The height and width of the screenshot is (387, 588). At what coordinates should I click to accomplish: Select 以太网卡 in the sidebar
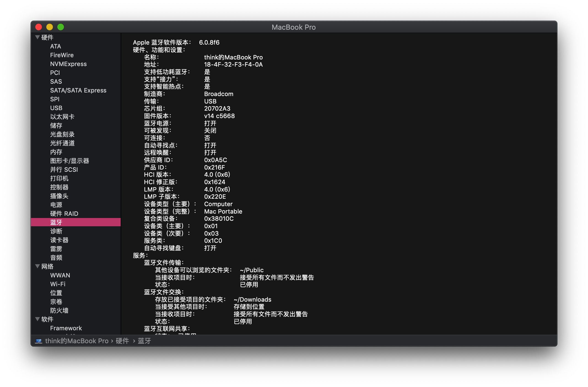pyautogui.click(x=62, y=117)
